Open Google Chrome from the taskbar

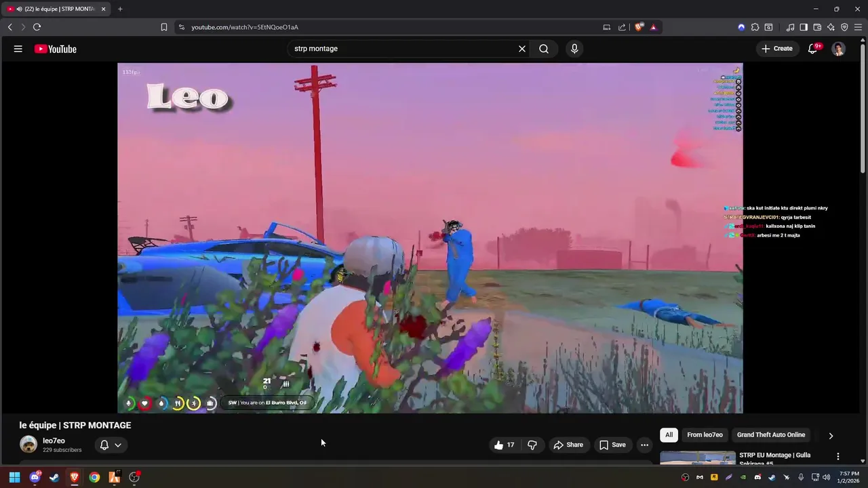point(94,477)
